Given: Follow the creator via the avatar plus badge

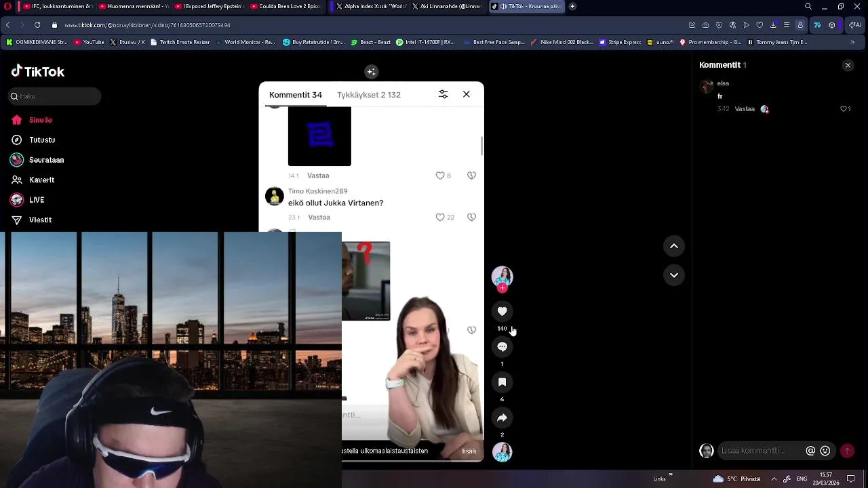Looking at the screenshot, I should pyautogui.click(x=502, y=288).
